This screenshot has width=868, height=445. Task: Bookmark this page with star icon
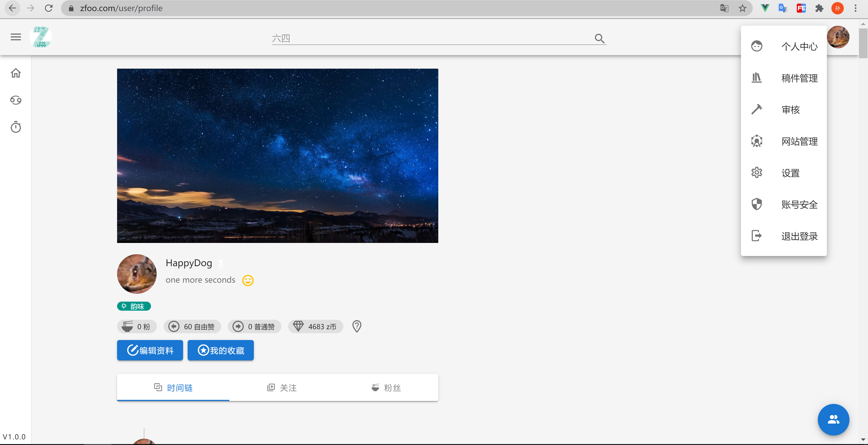pos(742,8)
